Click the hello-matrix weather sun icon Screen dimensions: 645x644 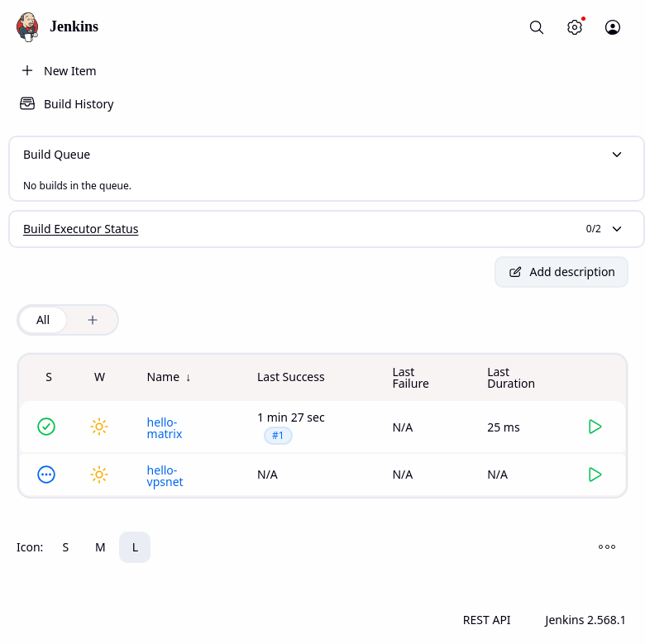tap(99, 427)
